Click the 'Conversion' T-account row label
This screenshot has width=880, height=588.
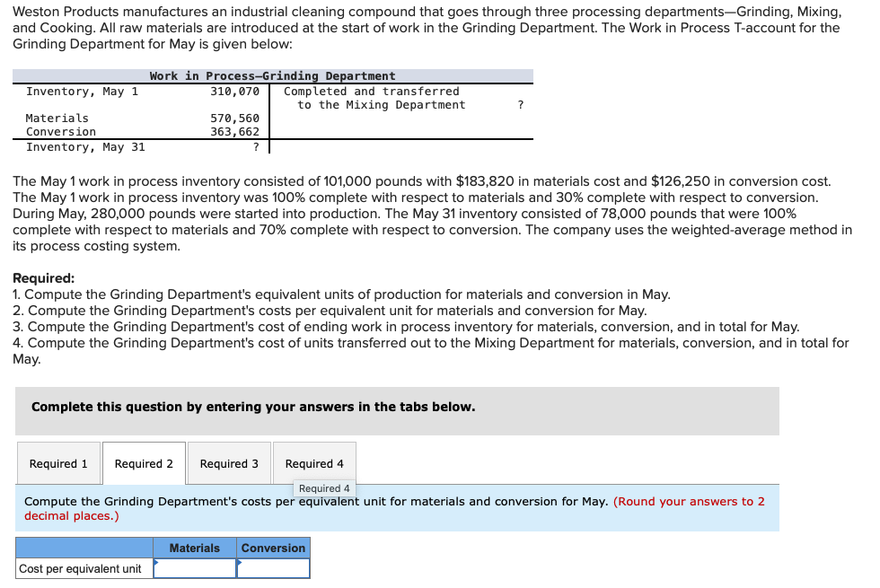click(x=61, y=132)
